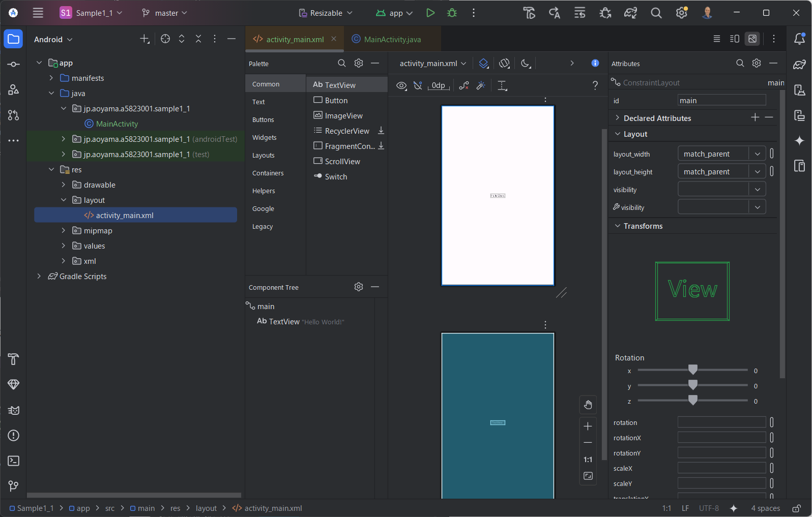Click the Pan screen hand icon
Screen dimensions: 812x517
(588, 405)
